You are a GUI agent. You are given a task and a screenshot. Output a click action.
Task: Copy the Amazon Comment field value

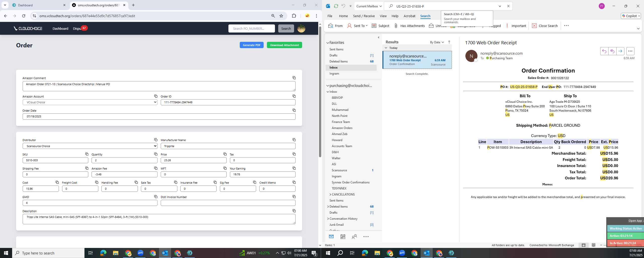pos(294,78)
